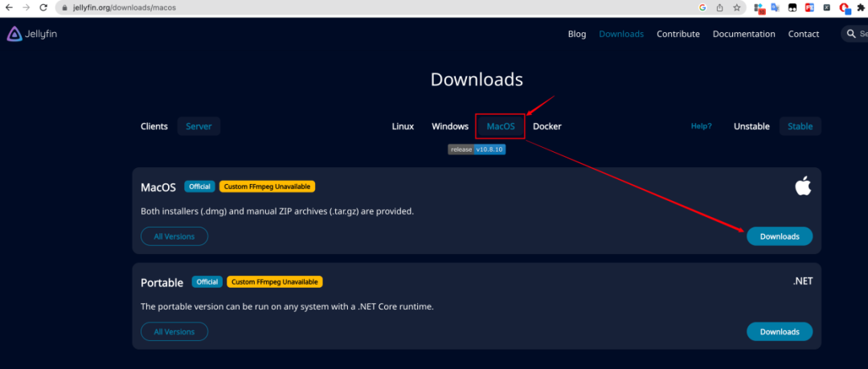Open All Versions for MacOS
Image resolution: width=868 pixels, height=369 pixels.
174,236
